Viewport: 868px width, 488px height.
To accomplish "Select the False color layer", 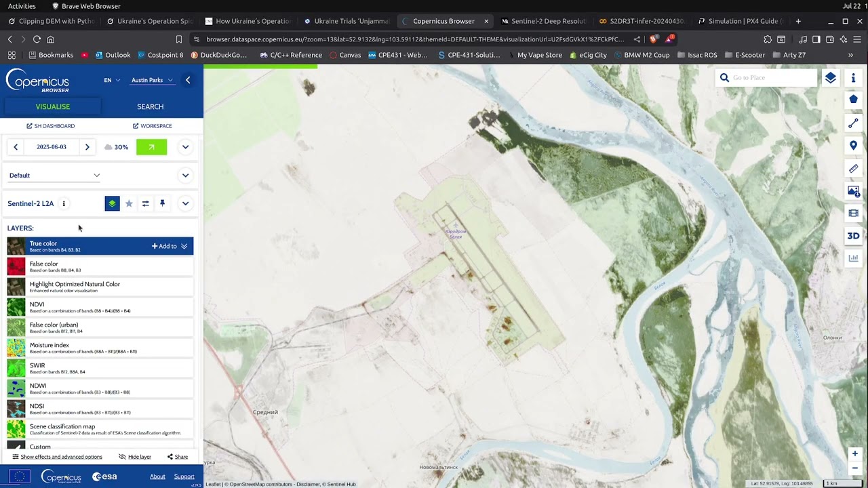I will tap(100, 266).
